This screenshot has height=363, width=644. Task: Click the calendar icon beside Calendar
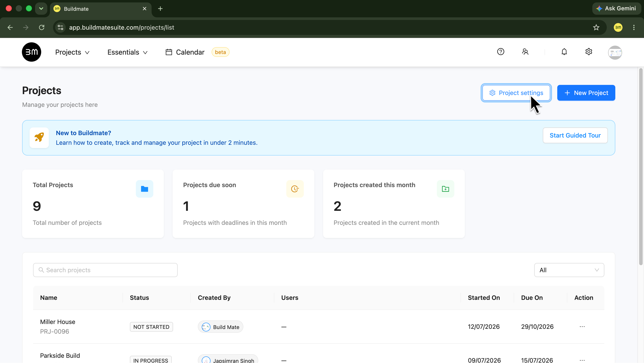(169, 52)
